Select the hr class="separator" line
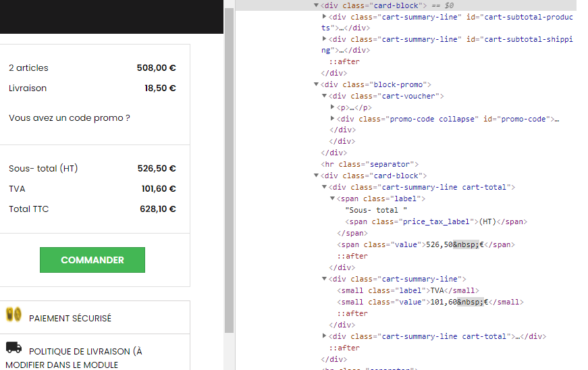The height and width of the screenshot is (370, 588). pyautogui.click(x=369, y=164)
